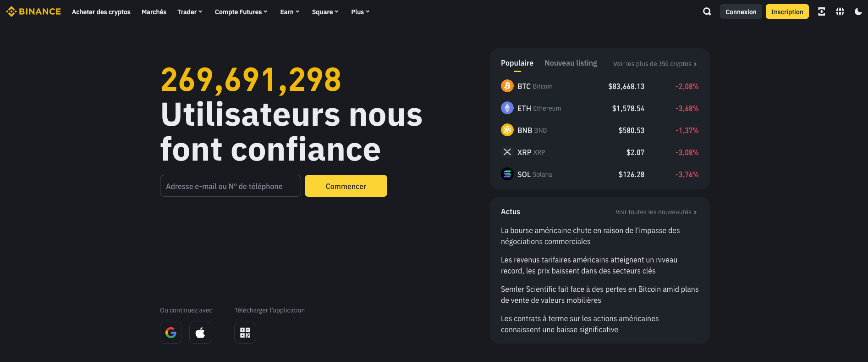Click the Bitcoin coin icon
Viewport: 868px width, 362px height.
click(x=507, y=86)
